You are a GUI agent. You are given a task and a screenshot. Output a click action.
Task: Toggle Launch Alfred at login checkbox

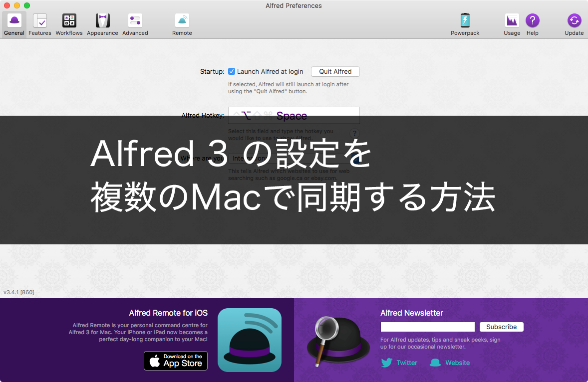(x=232, y=71)
